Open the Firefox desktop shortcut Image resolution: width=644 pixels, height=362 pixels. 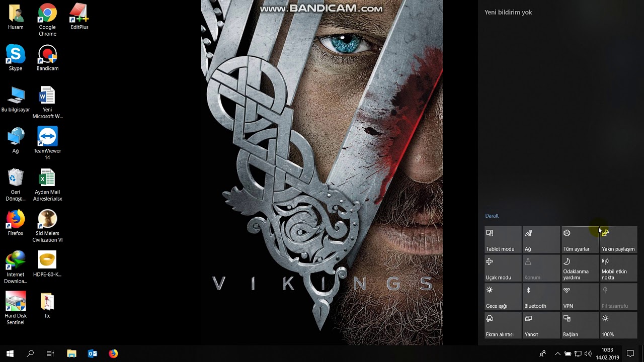[16, 223]
